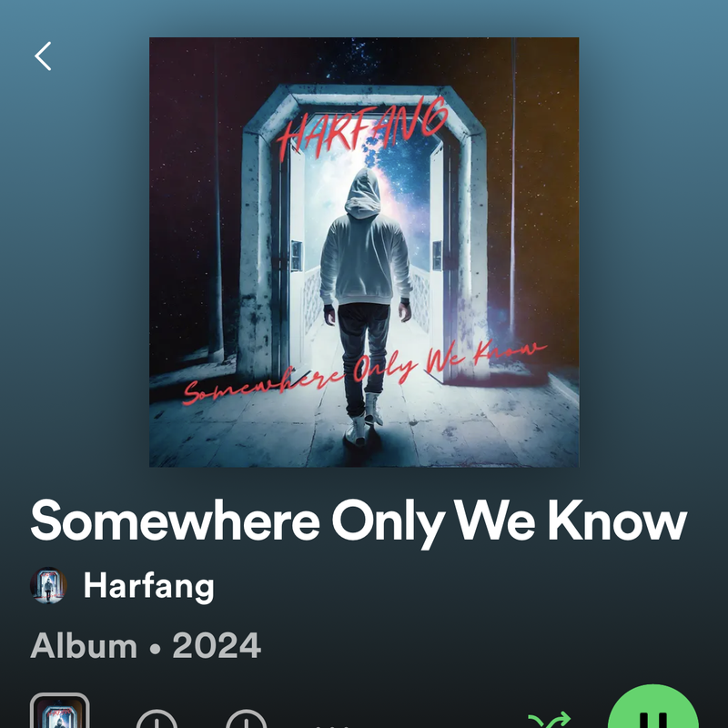Download the album with the circled arrow icon

coord(246,719)
